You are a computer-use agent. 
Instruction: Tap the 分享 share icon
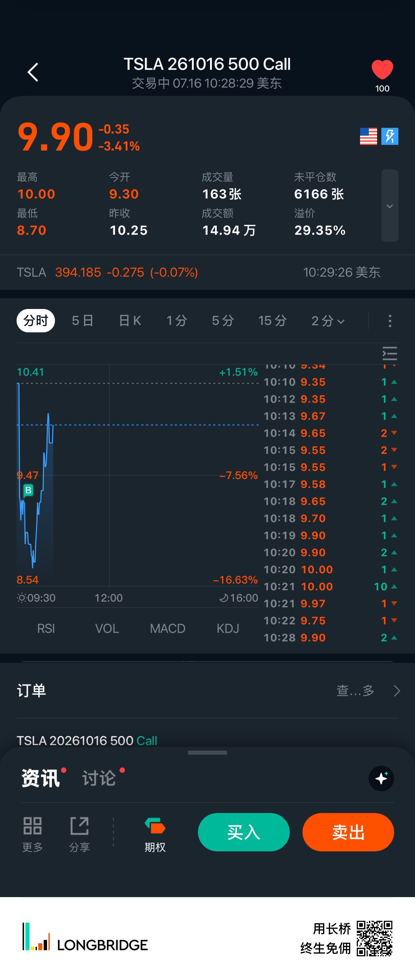point(79,834)
